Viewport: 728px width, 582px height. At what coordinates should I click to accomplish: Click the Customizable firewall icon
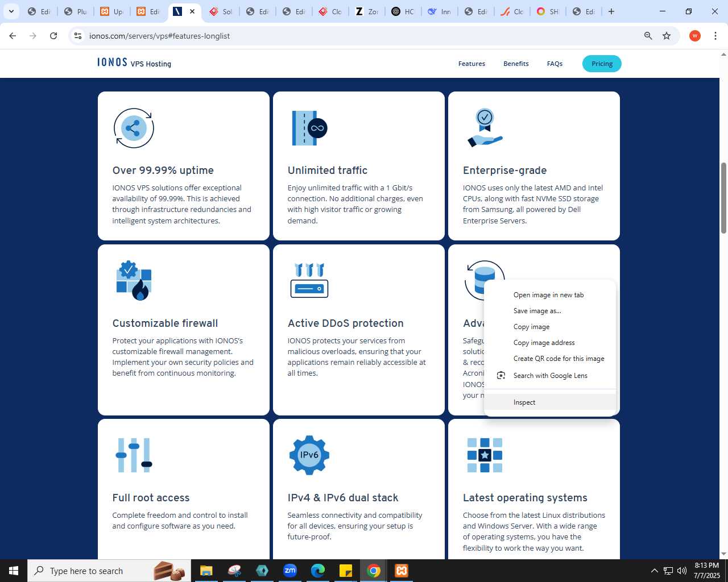[134, 281]
